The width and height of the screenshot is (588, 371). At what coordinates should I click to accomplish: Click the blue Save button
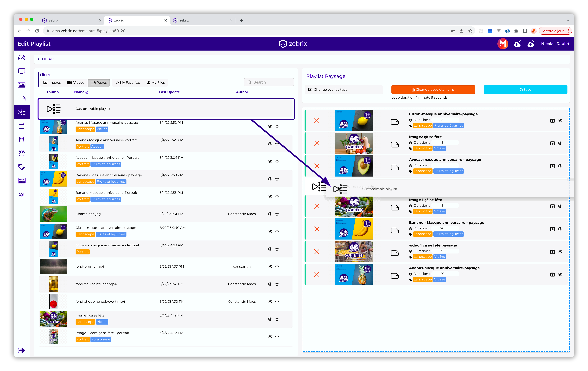tap(525, 89)
